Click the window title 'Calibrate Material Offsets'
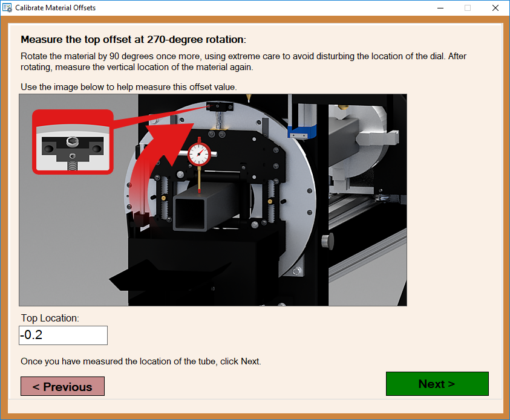This screenshot has width=510, height=420. click(55, 8)
